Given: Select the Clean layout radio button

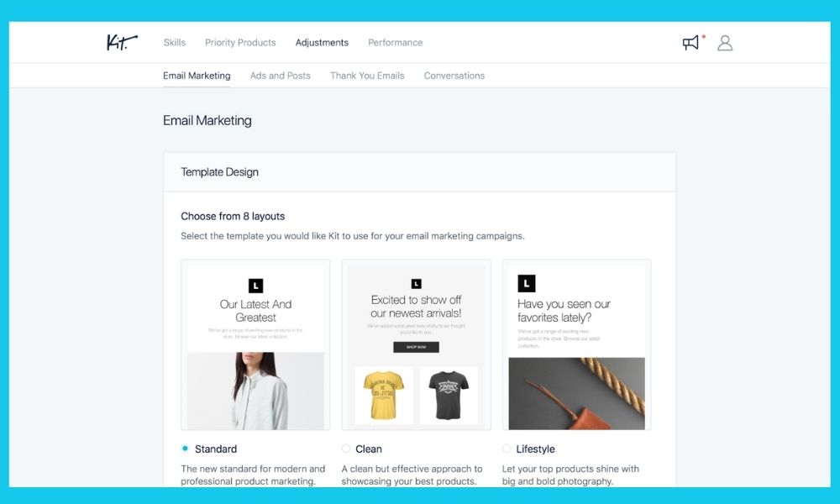Looking at the screenshot, I should click(x=346, y=449).
